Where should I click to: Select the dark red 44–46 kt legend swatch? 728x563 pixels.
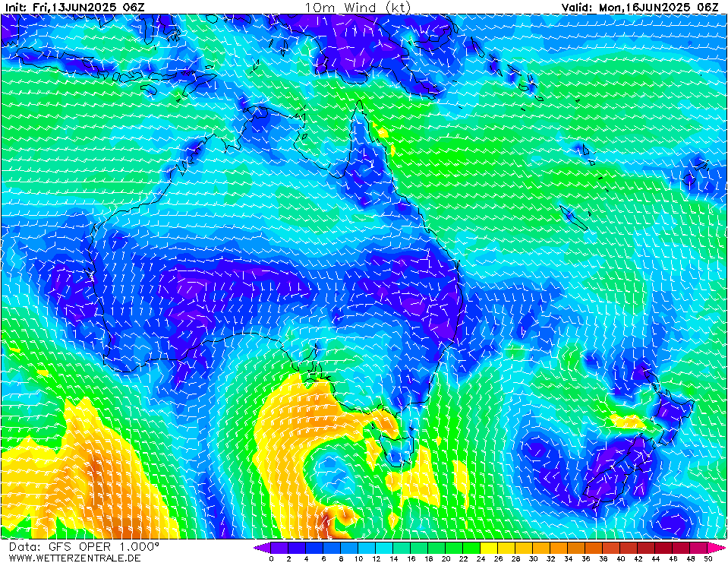click(x=664, y=547)
